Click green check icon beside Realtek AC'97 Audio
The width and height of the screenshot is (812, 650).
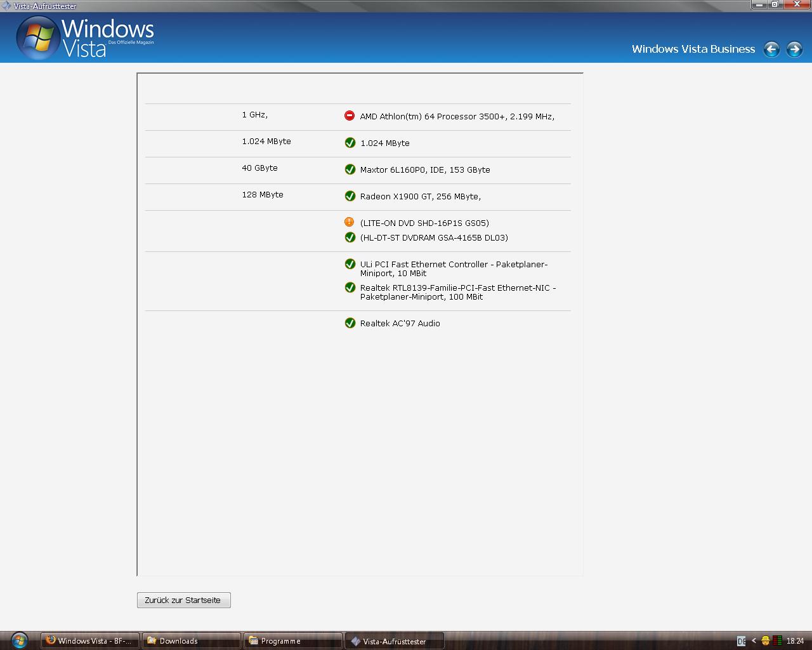tap(350, 322)
